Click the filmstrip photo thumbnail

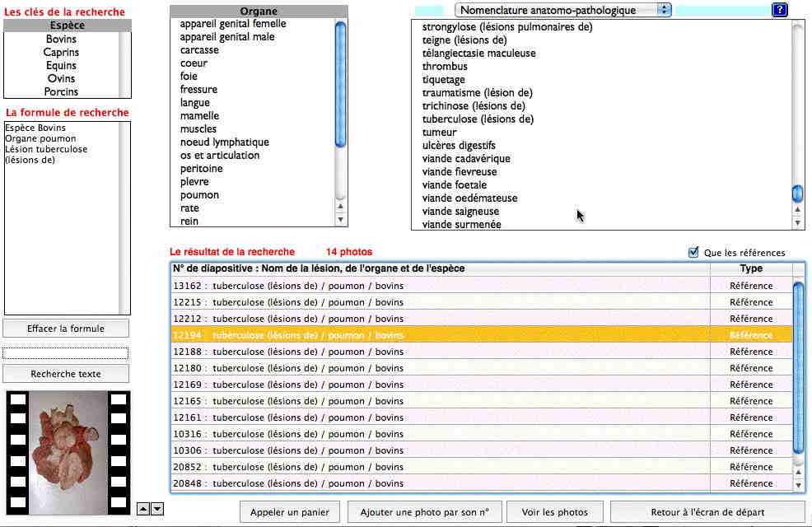pyautogui.click(x=65, y=451)
